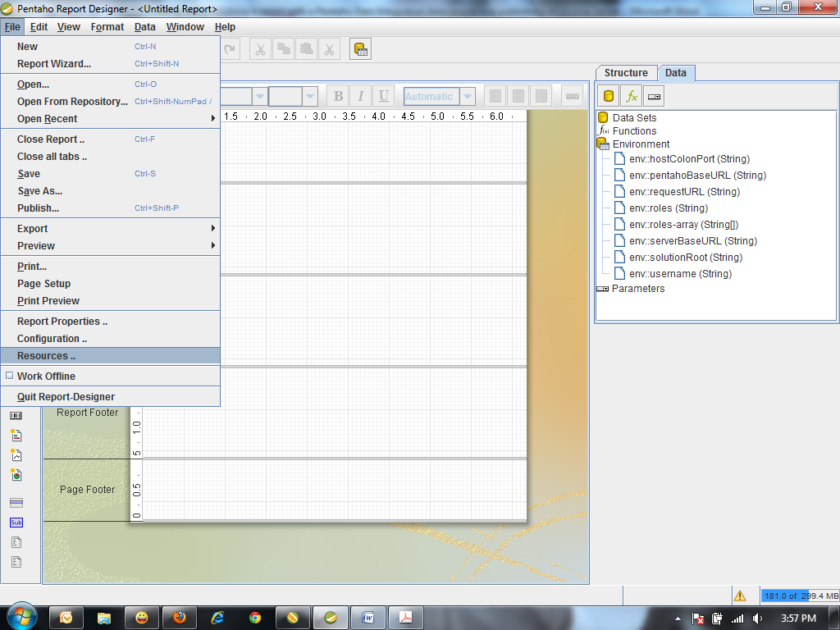Select the pie sparkline palette element
This screenshot has height=630, width=840.
(16, 475)
